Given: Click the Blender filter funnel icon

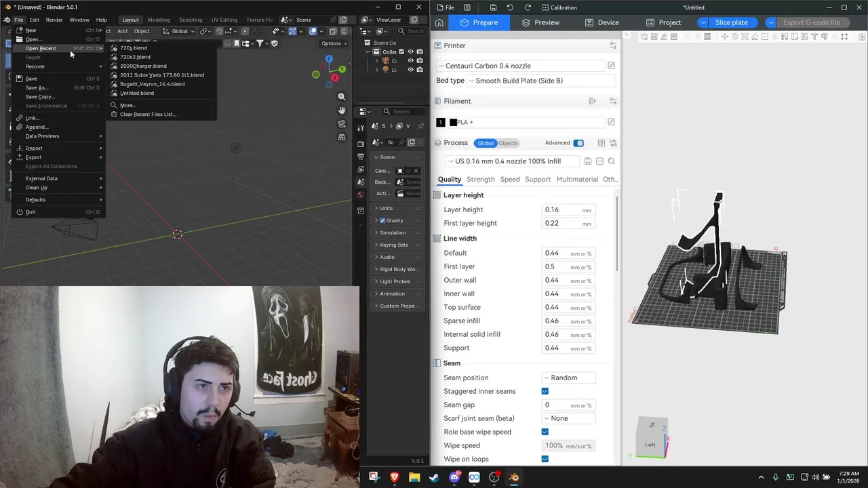Looking at the screenshot, I should point(260,43).
